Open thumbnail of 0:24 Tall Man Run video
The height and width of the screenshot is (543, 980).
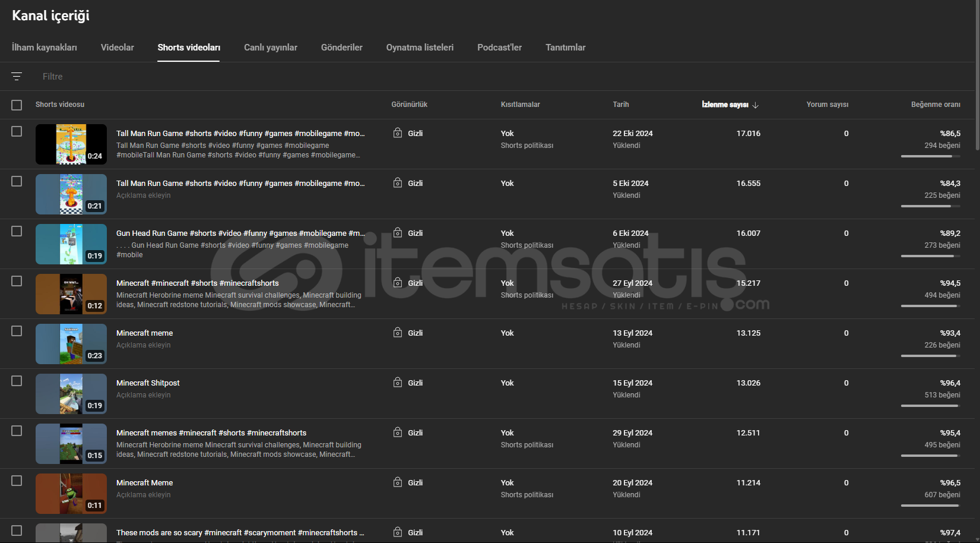[71, 144]
